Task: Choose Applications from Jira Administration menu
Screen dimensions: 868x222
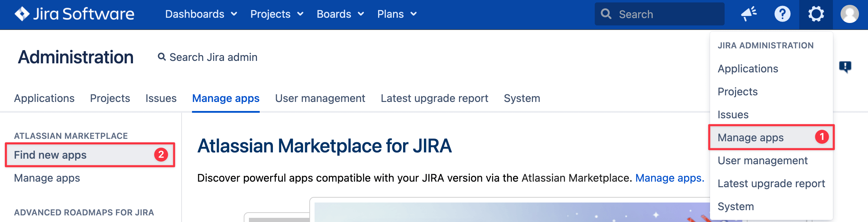Action: coord(748,69)
